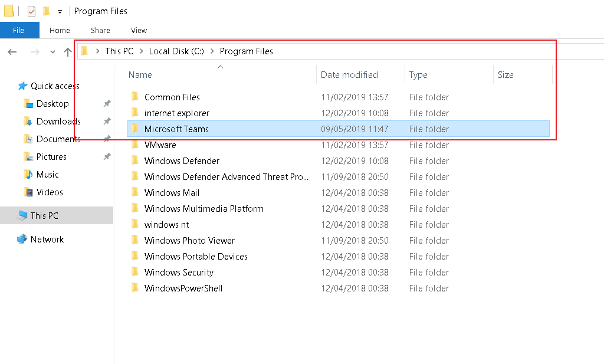Open the Customize Quick Access Toolbar dropdown
604x364 pixels.
click(x=60, y=11)
